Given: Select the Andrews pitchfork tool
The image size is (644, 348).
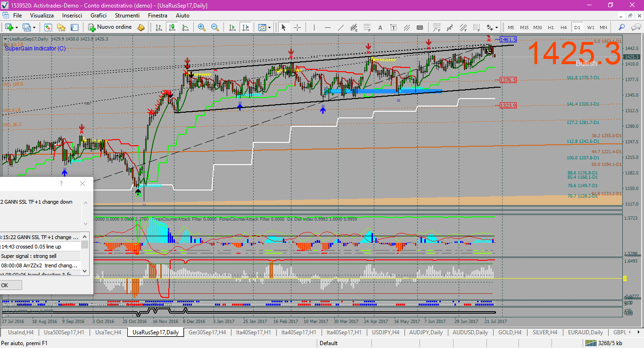Looking at the screenshot, I should 451,27.
